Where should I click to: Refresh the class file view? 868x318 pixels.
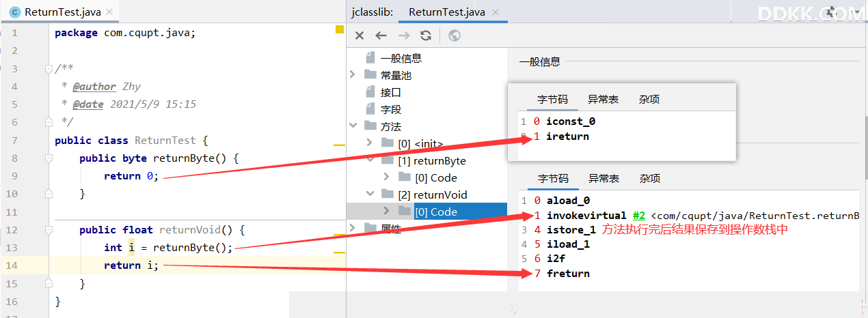426,35
